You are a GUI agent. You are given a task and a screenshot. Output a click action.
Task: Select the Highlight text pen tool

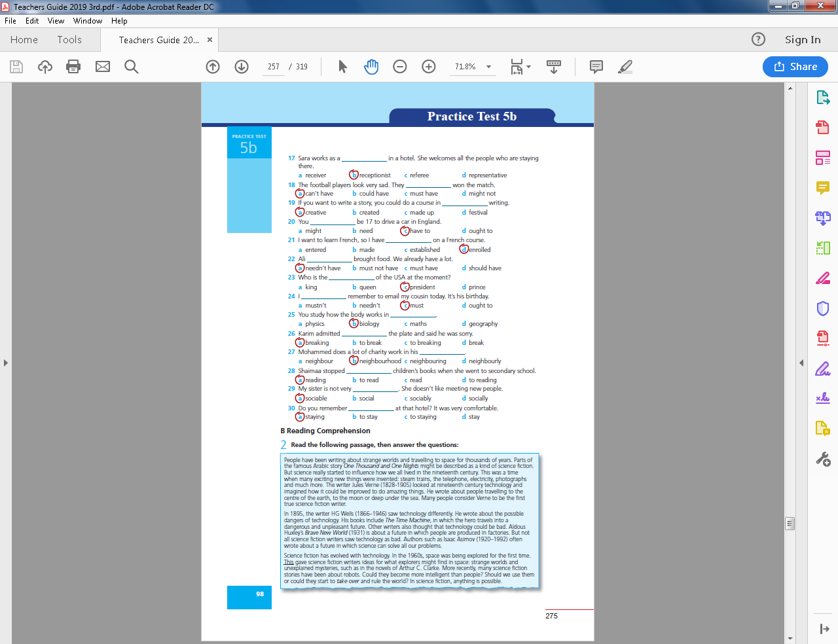point(625,67)
